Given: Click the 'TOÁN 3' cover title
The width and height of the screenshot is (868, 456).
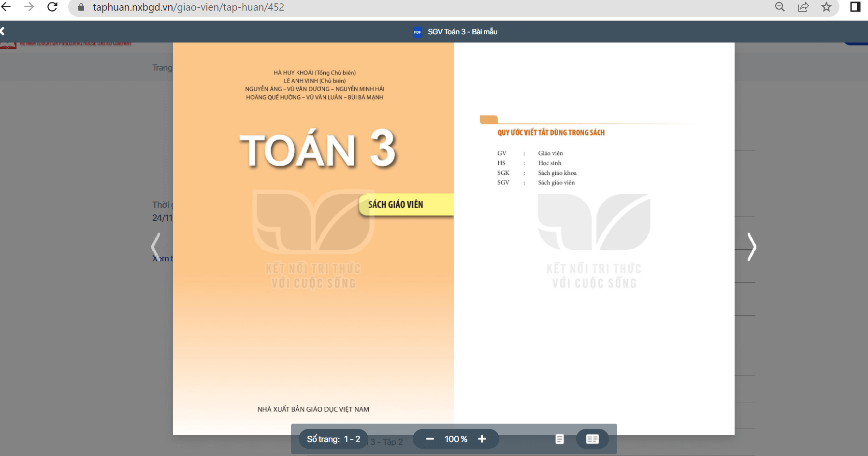Looking at the screenshot, I should pos(318,149).
